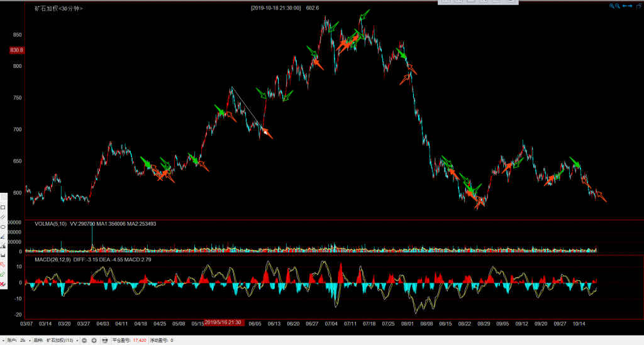
Task: Select the parallel lines drawing tool
Action: click(x=3, y=216)
